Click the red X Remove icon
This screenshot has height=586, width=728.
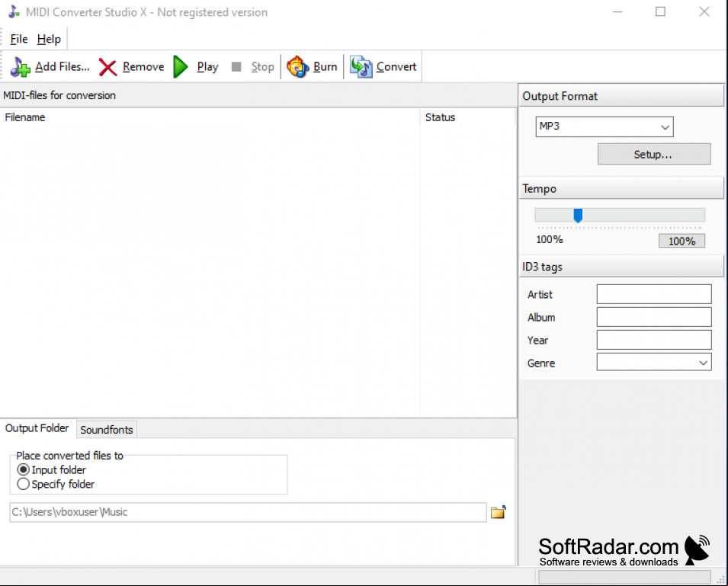(107, 67)
